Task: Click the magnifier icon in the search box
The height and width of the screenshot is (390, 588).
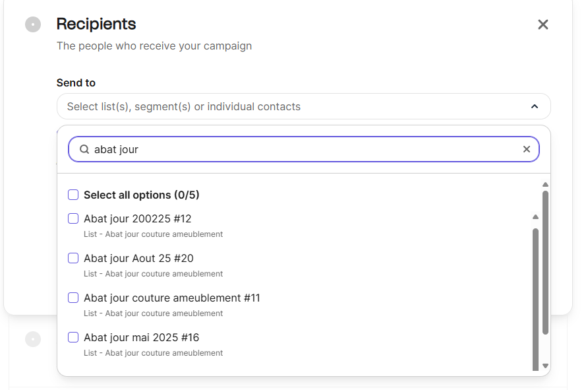Action: click(84, 149)
